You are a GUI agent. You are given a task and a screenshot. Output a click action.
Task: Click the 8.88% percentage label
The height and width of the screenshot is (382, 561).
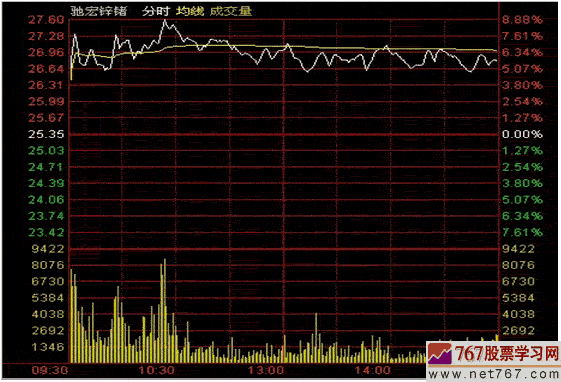[522, 20]
